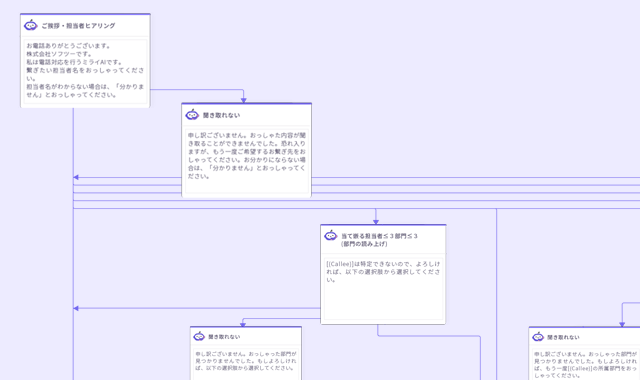
Task: Select title of 聞き取れない node about 内容が聞き取ることができません
Action: (222, 116)
